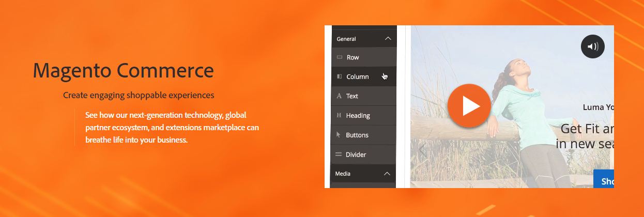Play the Magento Commerce video
644x217 pixels.
tap(469, 105)
